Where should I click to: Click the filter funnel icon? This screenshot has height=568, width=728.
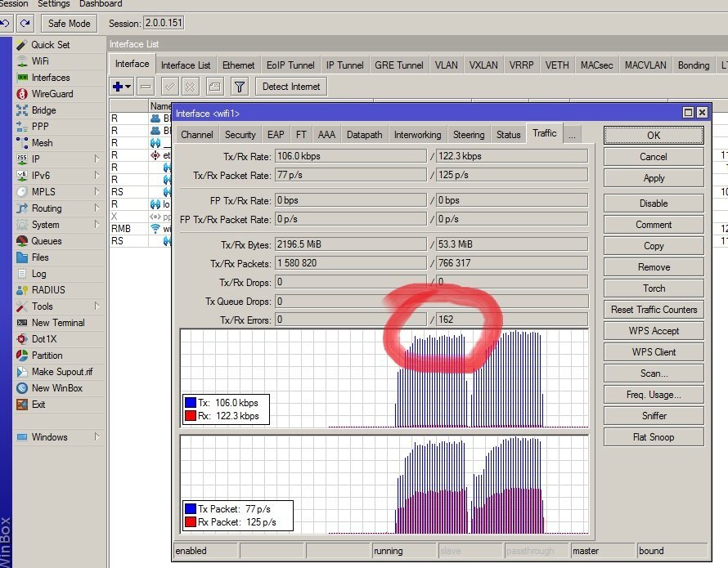pos(240,87)
